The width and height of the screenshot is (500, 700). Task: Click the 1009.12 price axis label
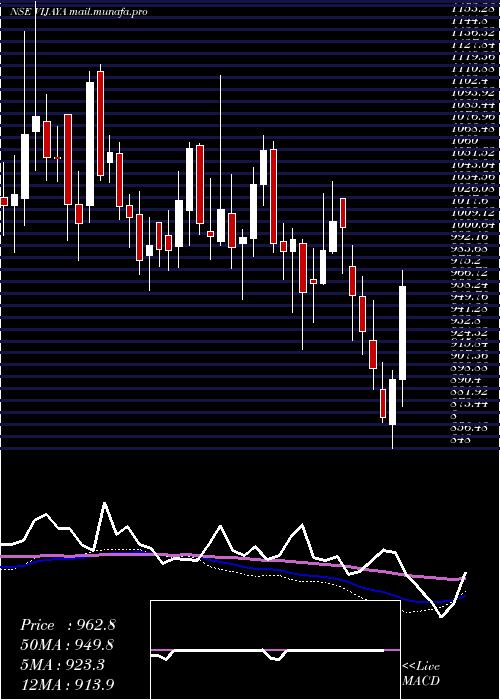click(471, 213)
